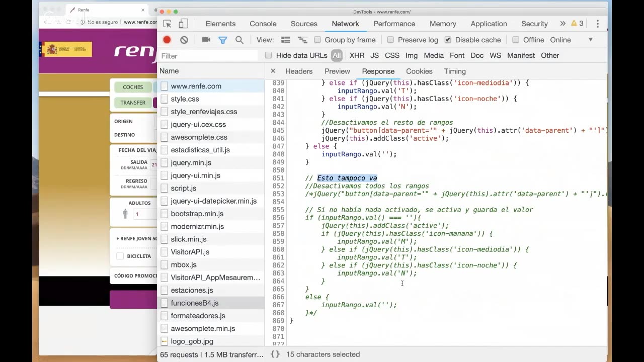The width and height of the screenshot is (644, 362).
Task: Close the Renfe browser tab
Action: tap(143, 10)
